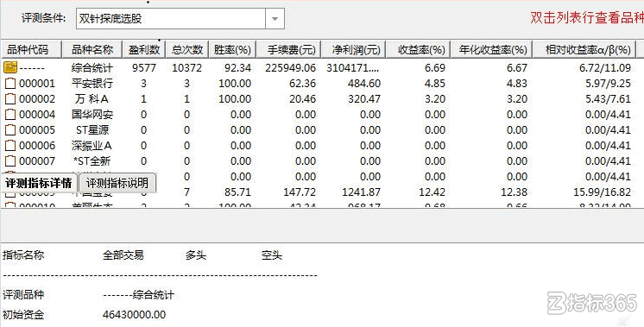Click net profit 484.60
The image size is (644, 327).
[364, 84]
